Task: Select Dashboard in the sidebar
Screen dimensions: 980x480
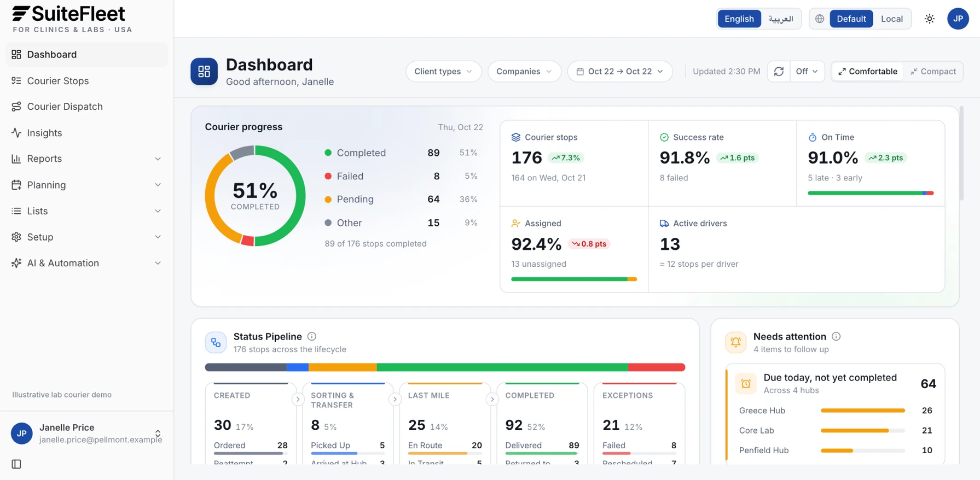Action: [86, 55]
